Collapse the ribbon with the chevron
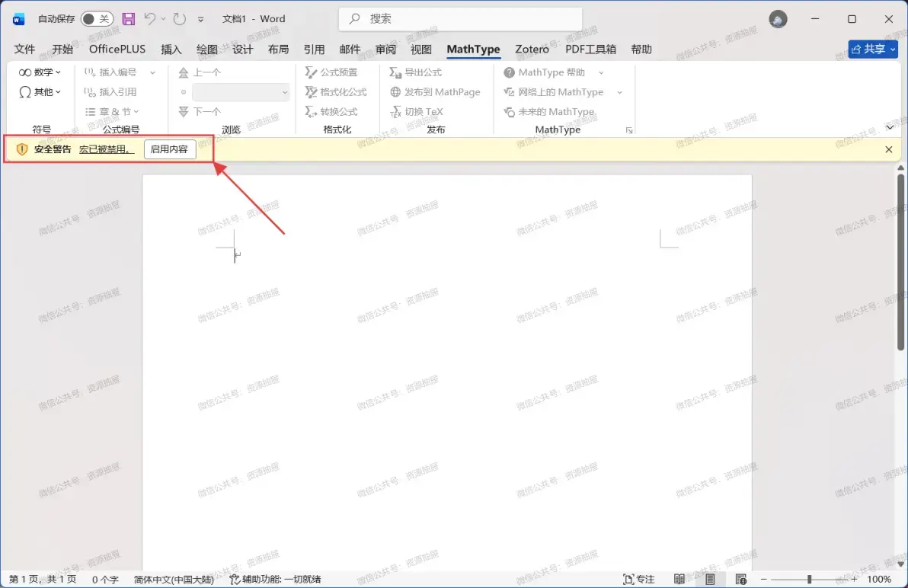The width and height of the screenshot is (908, 588). (890, 127)
